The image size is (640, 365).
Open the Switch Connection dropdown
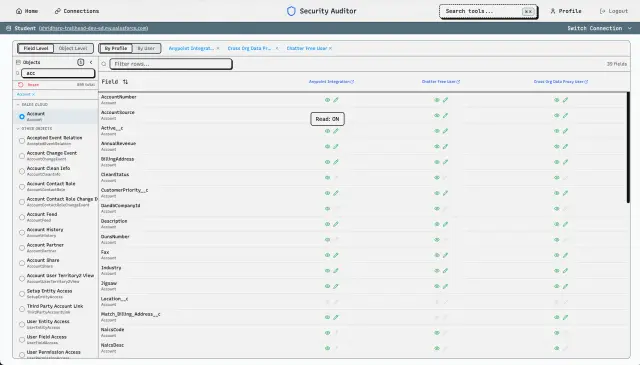click(x=599, y=28)
